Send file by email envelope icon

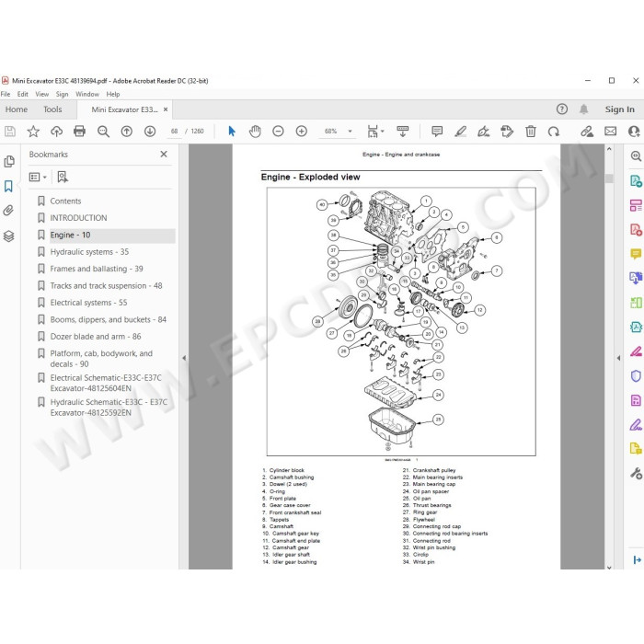[610, 132]
